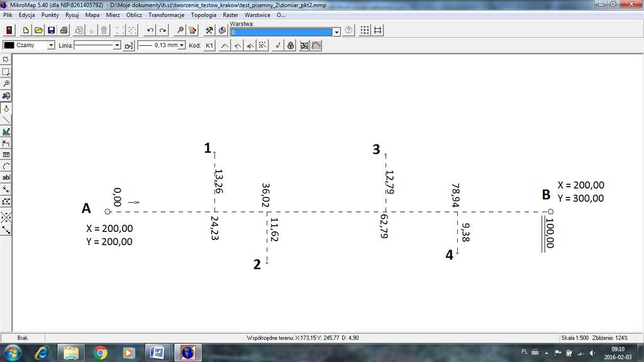
Task: Select the abl text tool
Action: [6, 178]
